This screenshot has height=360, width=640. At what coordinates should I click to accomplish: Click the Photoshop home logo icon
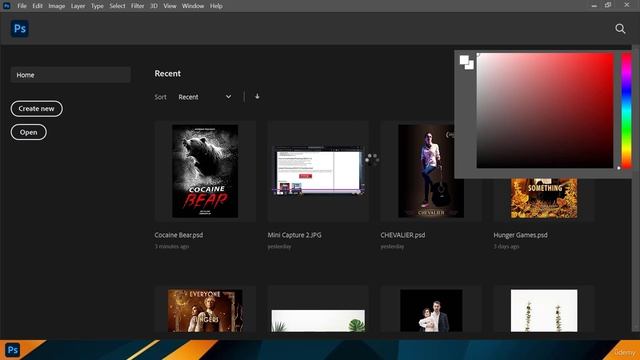[x=20, y=29]
